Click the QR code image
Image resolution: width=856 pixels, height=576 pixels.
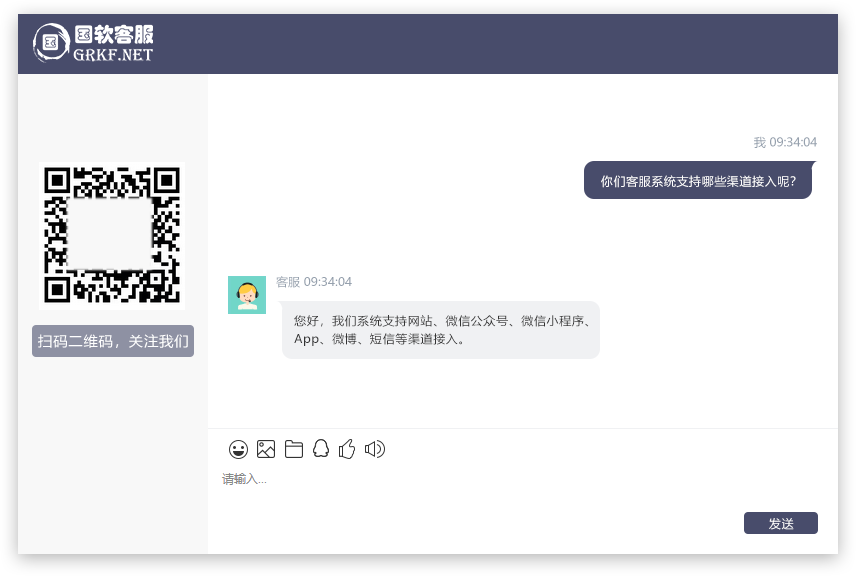(112, 236)
